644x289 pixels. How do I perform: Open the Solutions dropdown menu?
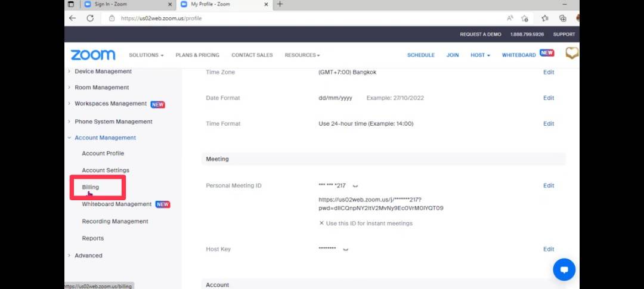146,55
